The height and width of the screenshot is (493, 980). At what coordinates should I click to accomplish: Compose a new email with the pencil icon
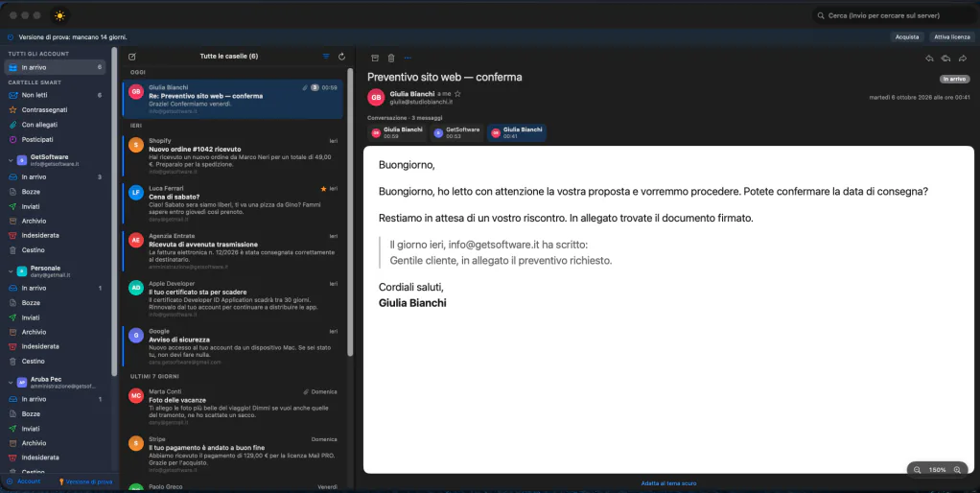[x=132, y=57]
